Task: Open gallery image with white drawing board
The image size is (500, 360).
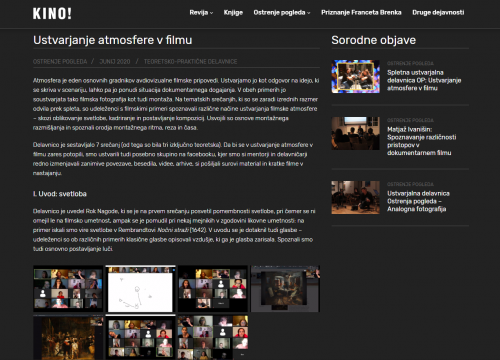Action: pos(140,289)
